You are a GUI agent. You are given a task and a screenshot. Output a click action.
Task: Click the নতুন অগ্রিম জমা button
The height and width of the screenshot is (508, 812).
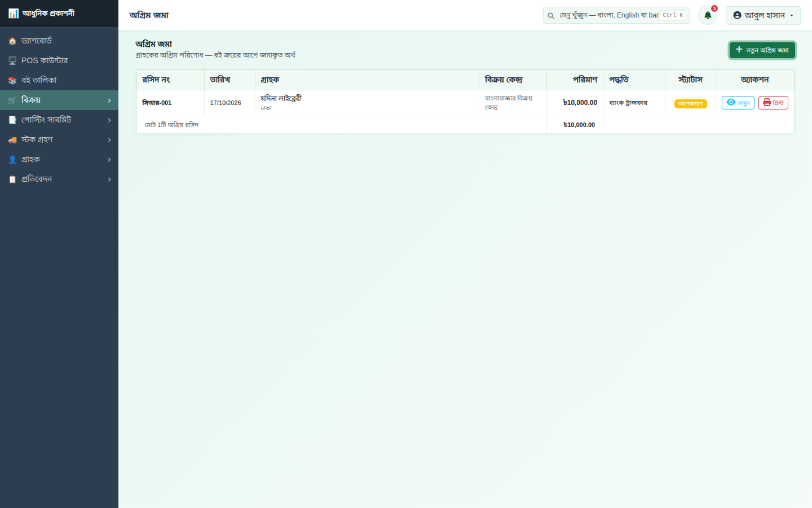point(762,50)
